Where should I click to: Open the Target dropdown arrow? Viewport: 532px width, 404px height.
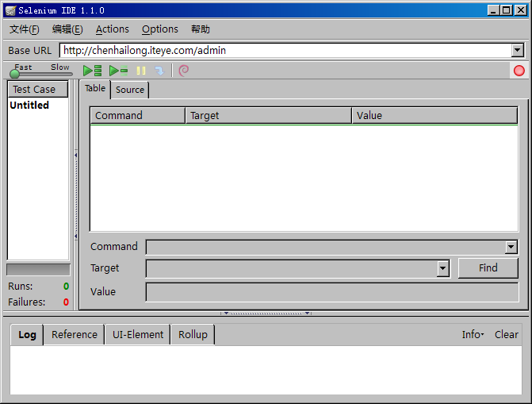click(442, 268)
